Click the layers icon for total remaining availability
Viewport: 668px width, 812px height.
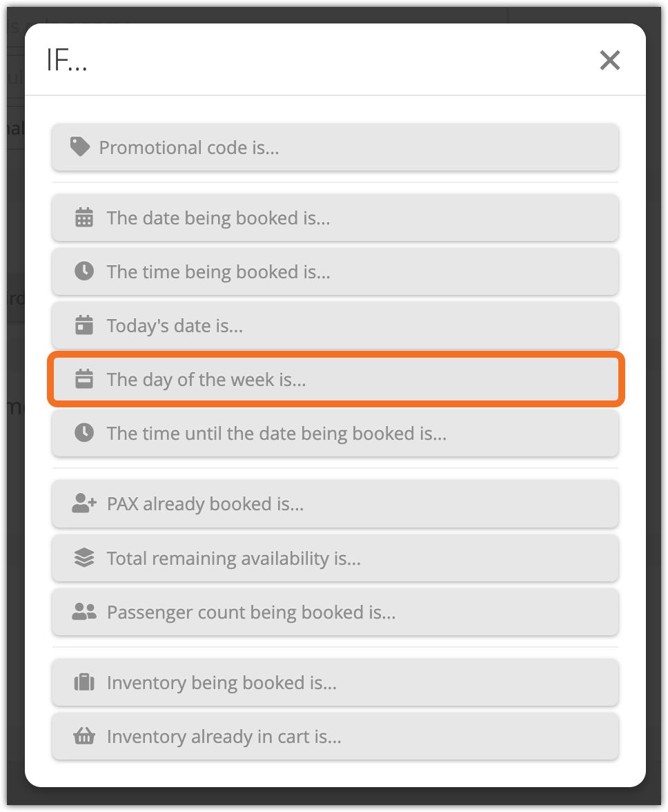84,558
